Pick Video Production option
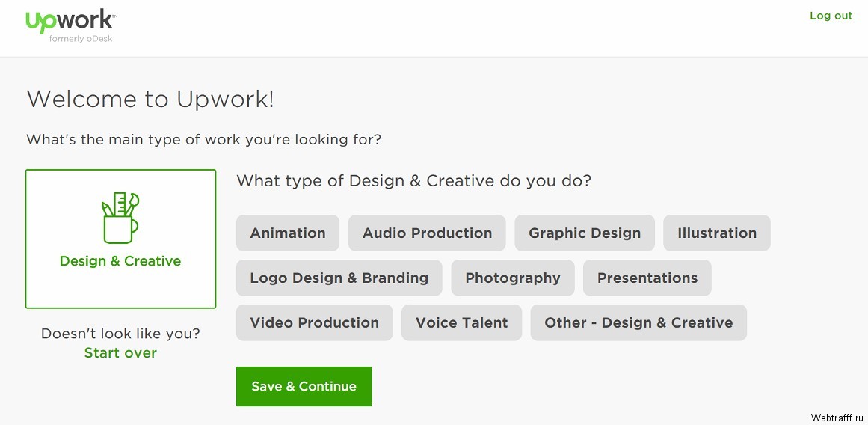This screenshot has width=868, height=425. point(315,322)
